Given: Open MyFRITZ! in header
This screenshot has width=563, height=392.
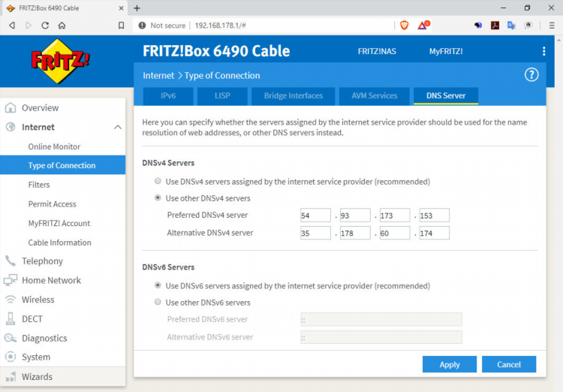Looking at the screenshot, I should [x=446, y=51].
